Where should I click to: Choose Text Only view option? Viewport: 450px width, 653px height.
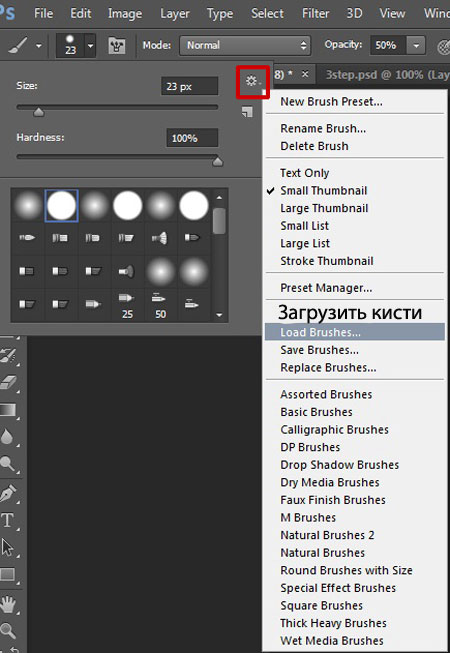[304, 173]
